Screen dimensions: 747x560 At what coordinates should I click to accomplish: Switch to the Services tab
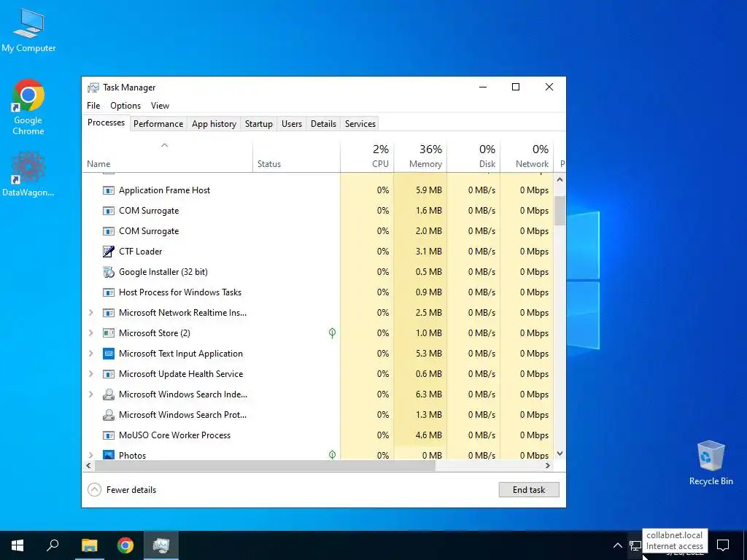click(360, 124)
